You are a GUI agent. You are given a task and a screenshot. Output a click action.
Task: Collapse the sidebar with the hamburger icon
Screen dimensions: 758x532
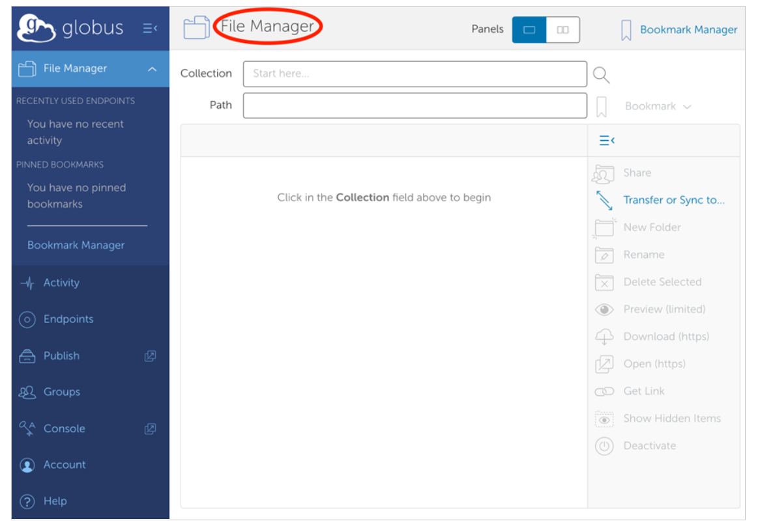150,29
